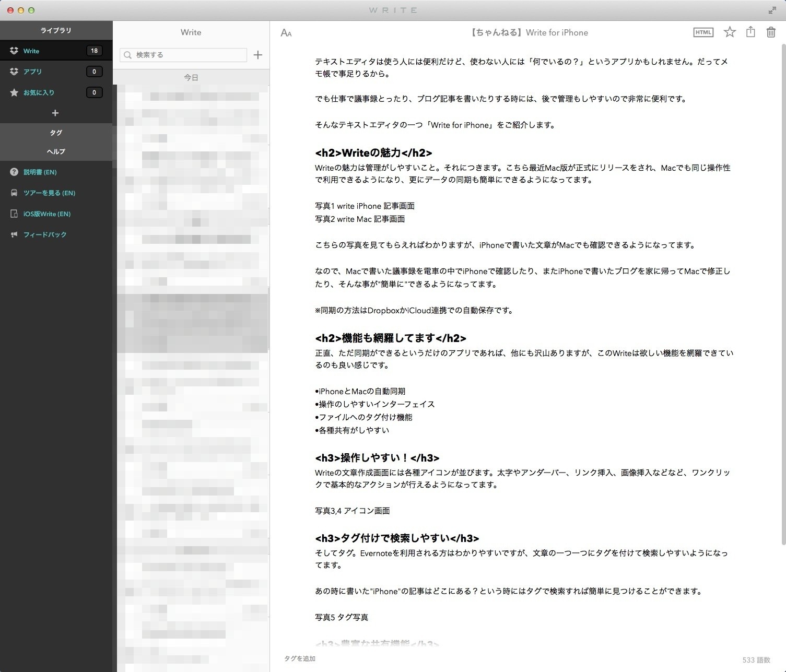Click the Write folder count badge 18
The width and height of the screenshot is (786, 672).
coord(94,51)
